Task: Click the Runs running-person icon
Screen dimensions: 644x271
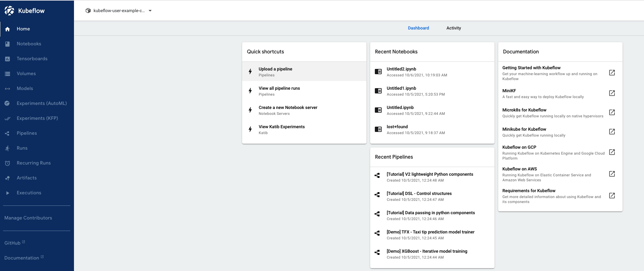Action: (7, 148)
